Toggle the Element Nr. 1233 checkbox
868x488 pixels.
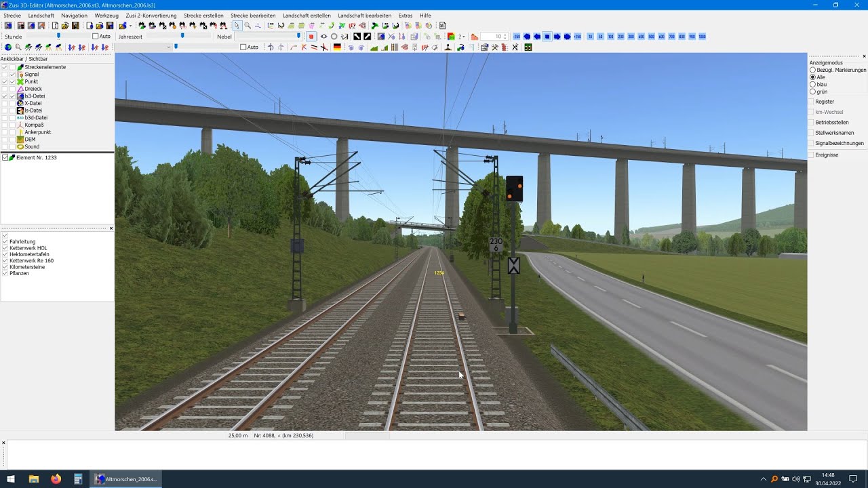[x=5, y=157]
